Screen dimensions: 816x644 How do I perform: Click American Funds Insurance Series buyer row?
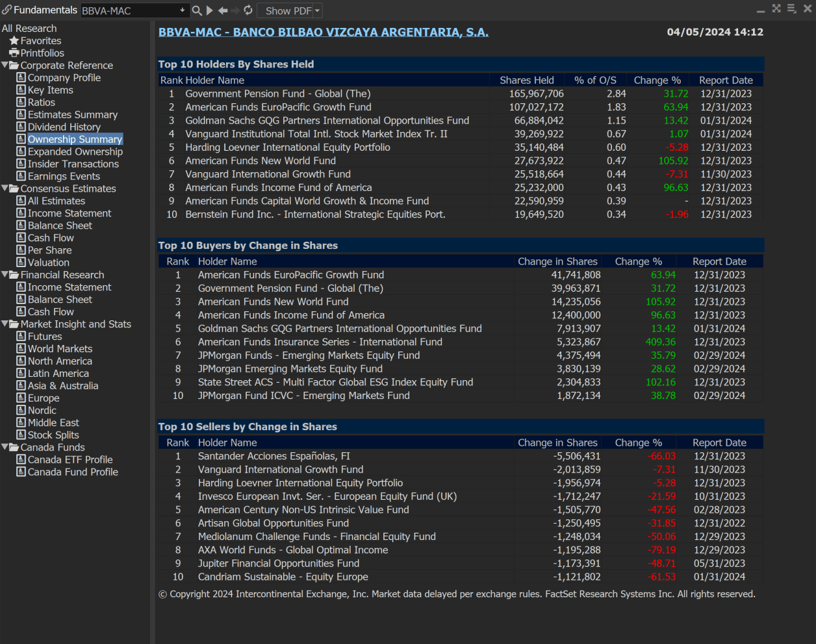point(461,342)
